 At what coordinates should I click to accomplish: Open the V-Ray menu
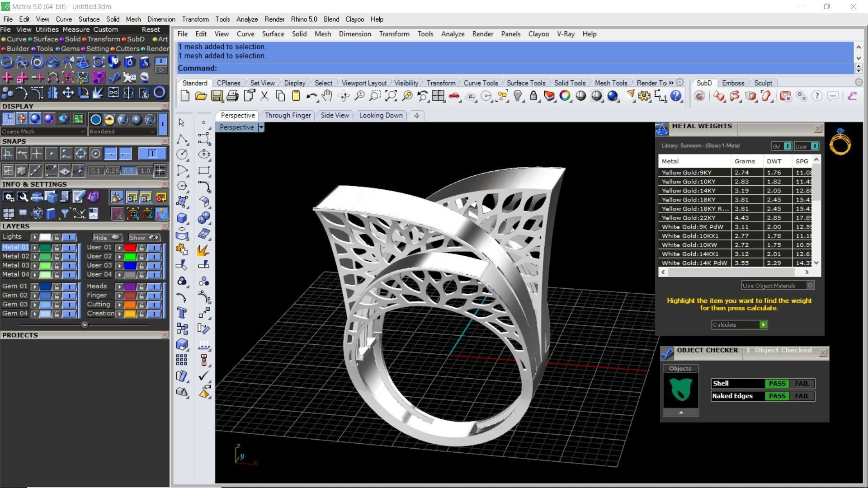[566, 34]
